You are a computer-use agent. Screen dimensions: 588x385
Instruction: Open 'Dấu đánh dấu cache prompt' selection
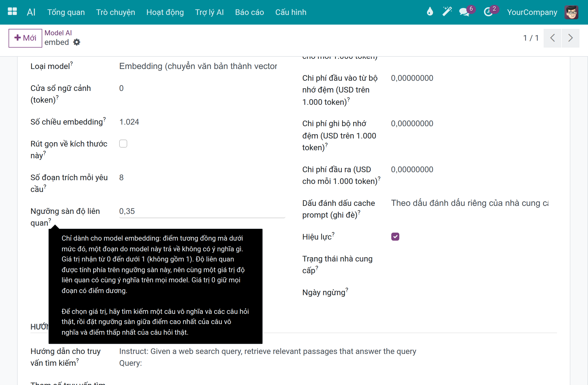point(470,203)
